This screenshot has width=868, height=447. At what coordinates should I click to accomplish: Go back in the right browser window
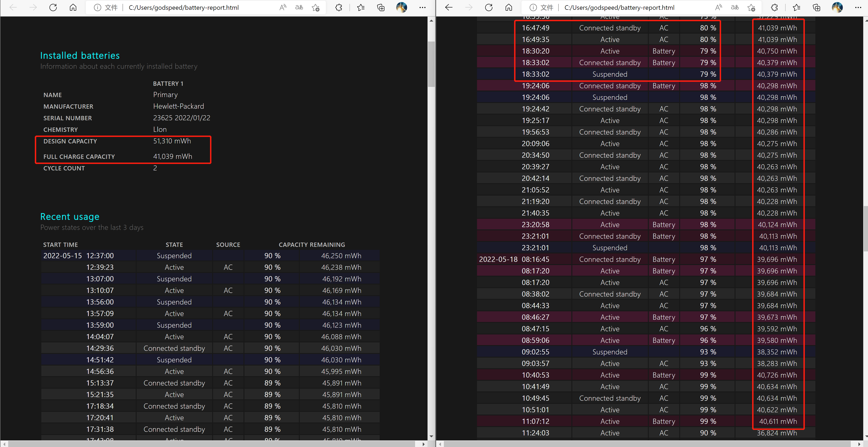pos(448,7)
